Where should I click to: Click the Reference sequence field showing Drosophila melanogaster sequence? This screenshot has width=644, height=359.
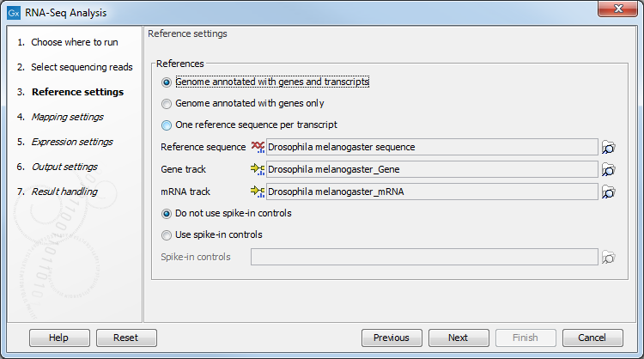pyautogui.click(x=432, y=147)
